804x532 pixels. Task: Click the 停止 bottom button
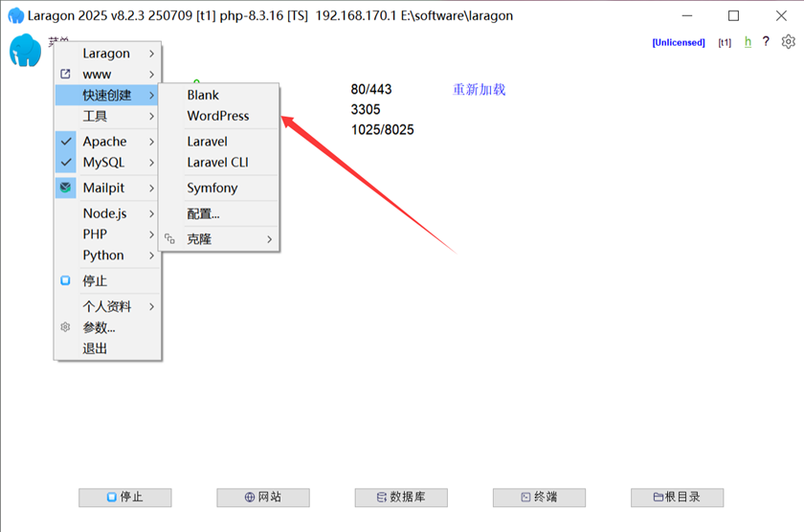pos(125,498)
